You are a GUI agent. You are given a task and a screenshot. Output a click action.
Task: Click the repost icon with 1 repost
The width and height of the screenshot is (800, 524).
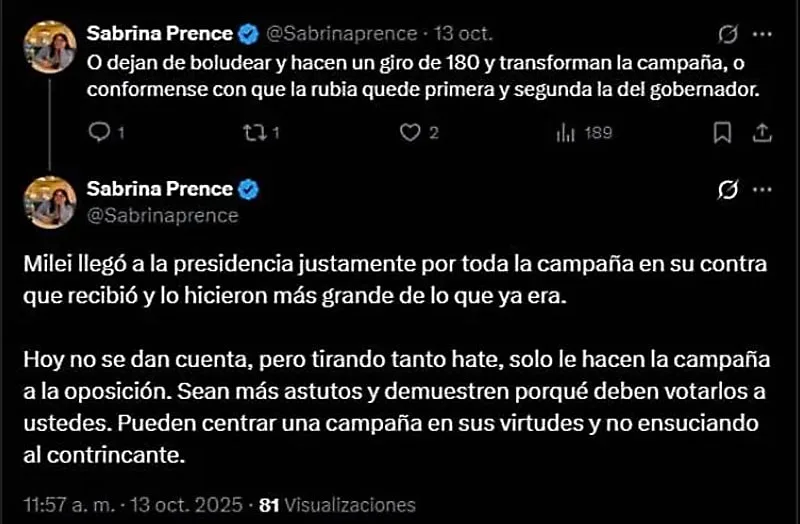[x=256, y=132]
